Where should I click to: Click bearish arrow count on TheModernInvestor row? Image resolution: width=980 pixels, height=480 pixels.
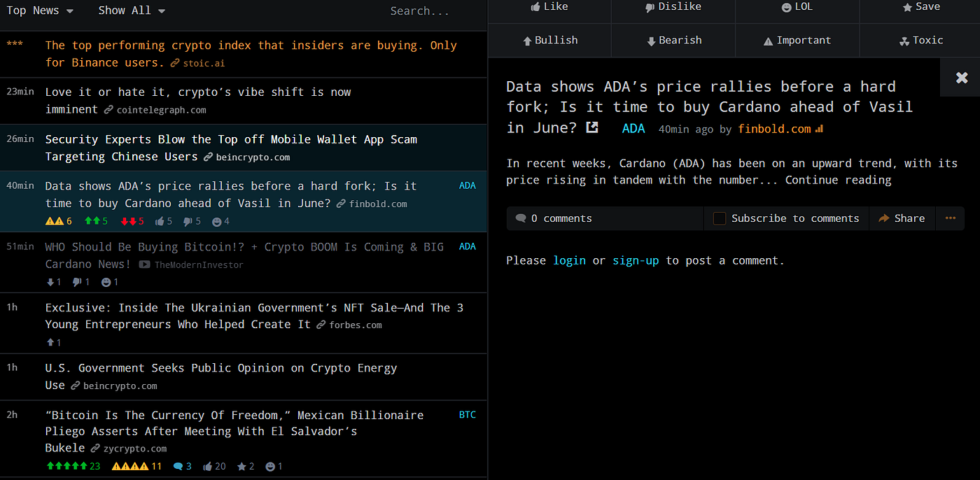pos(54,282)
